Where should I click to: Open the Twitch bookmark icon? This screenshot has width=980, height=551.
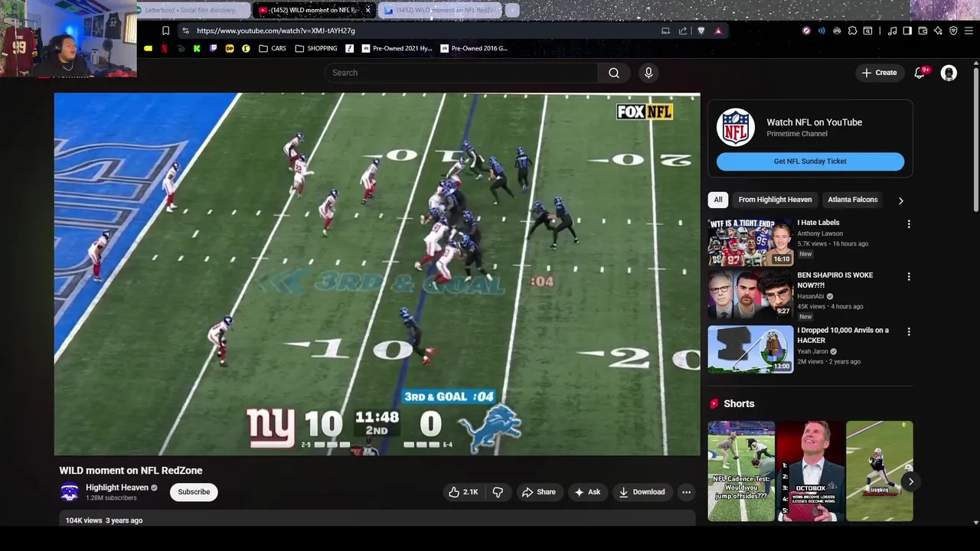[213, 48]
